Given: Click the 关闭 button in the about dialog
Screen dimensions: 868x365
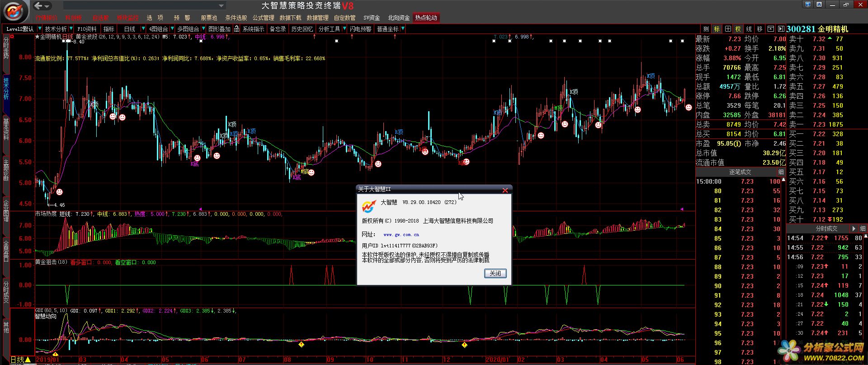Looking at the screenshot, I should (x=495, y=273).
